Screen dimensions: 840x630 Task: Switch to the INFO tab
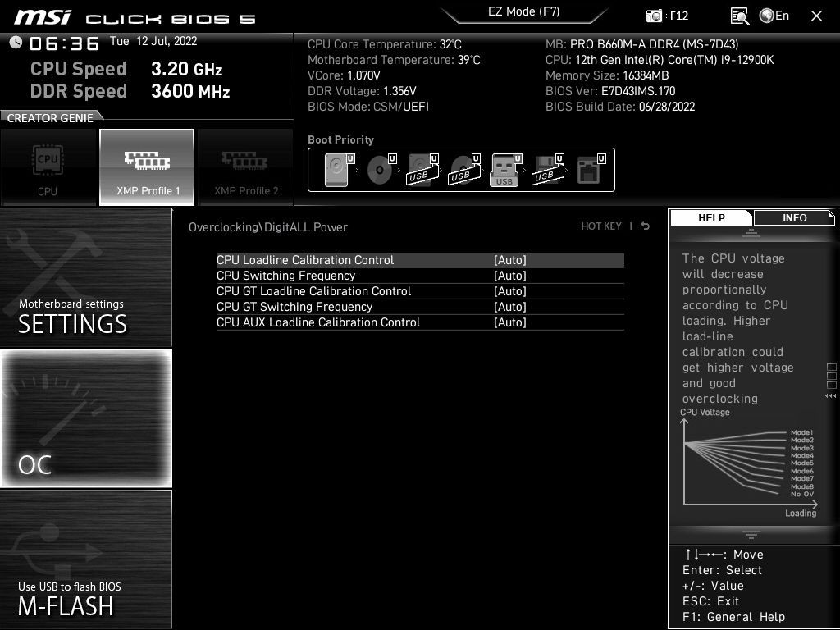tap(794, 217)
